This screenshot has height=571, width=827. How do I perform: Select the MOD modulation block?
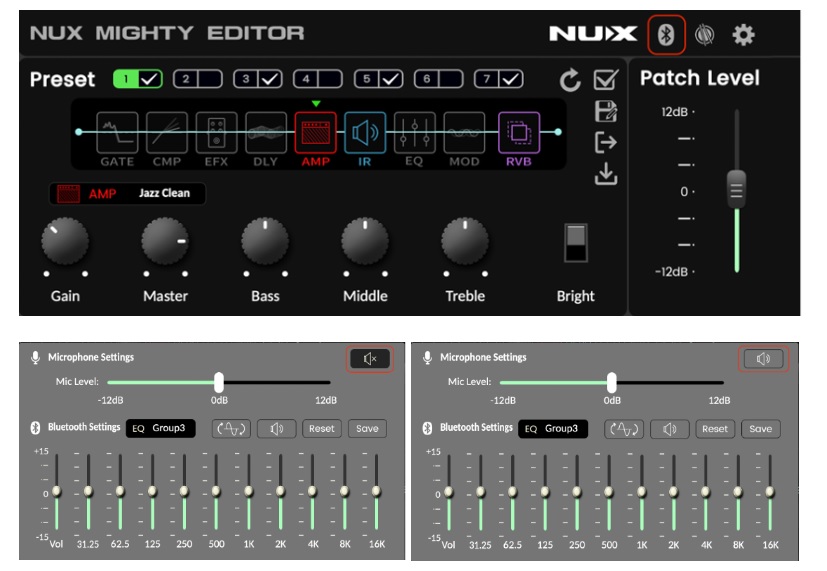(x=464, y=132)
